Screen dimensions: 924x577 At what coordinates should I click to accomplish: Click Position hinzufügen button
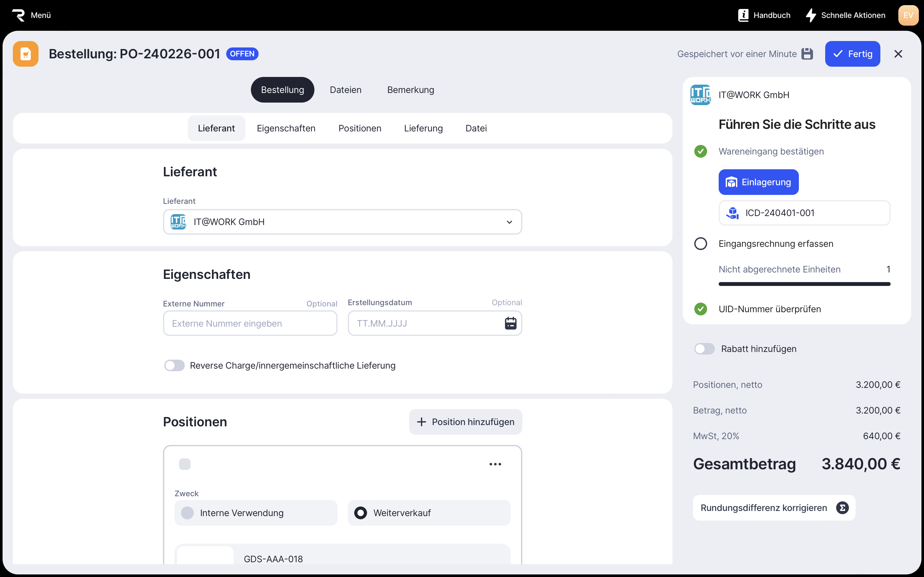(465, 422)
